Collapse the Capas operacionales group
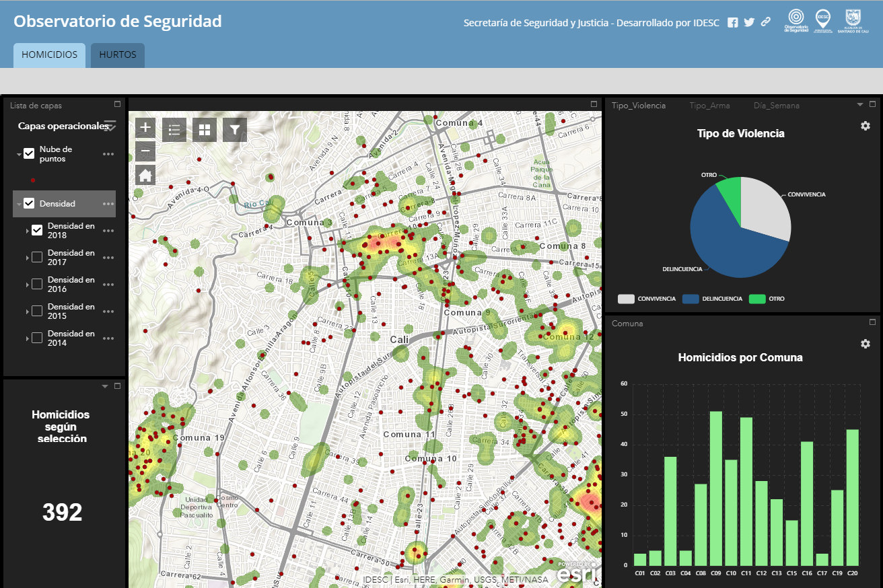The image size is (883, 588). 108,126
